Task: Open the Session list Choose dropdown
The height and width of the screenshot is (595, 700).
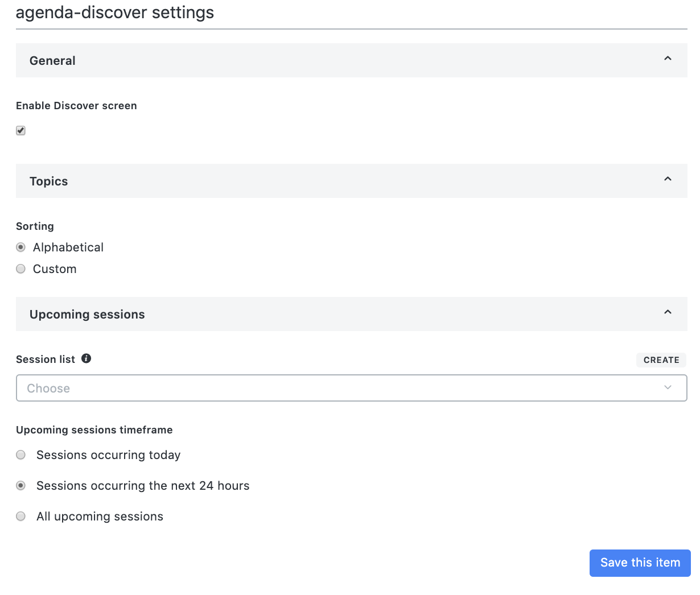Action: tap(352, 388)
